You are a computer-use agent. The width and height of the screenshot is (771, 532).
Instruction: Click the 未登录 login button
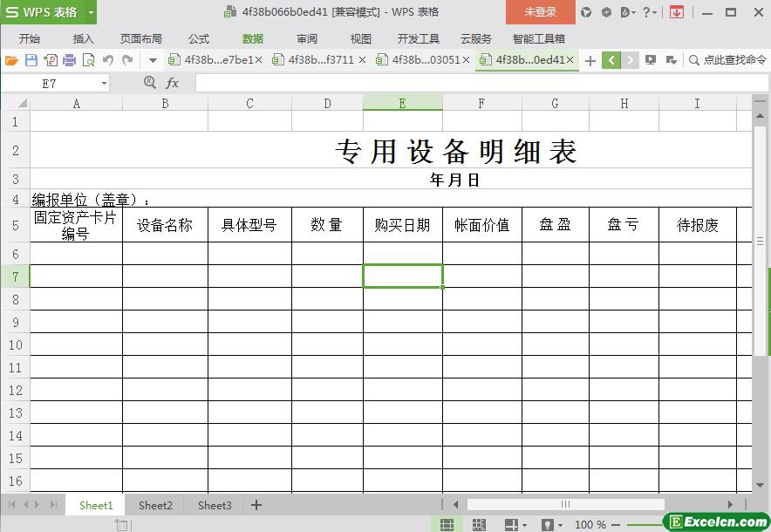point(540,12)
